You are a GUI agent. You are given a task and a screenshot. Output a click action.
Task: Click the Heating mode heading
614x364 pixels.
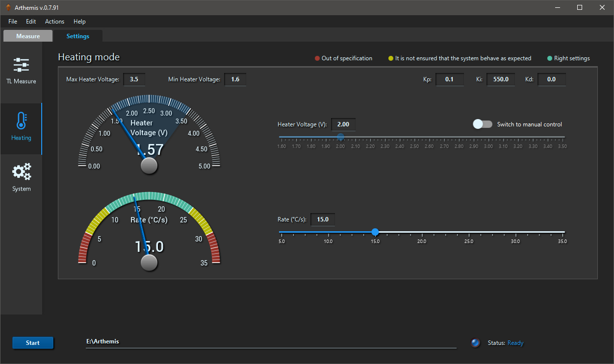point(89,57)
